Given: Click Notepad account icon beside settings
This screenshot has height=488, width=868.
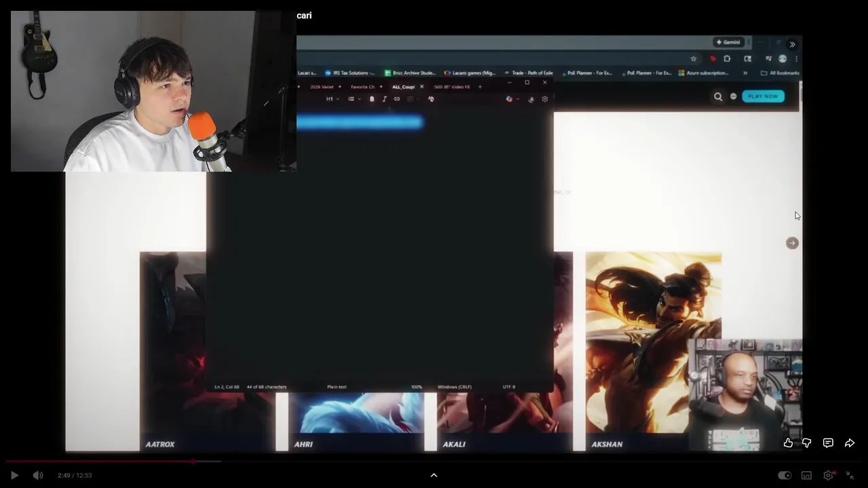Looking at the screenshot, I should [x=531, y=99].
